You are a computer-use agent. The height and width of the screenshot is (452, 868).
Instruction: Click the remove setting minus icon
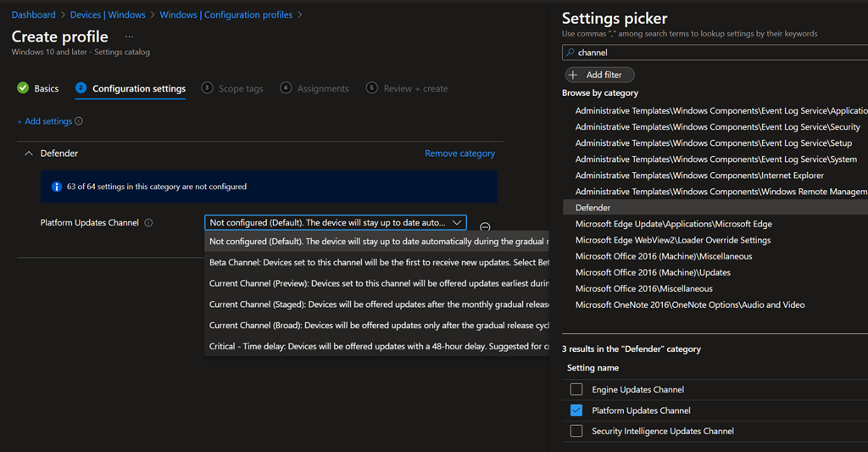(485, 227)
